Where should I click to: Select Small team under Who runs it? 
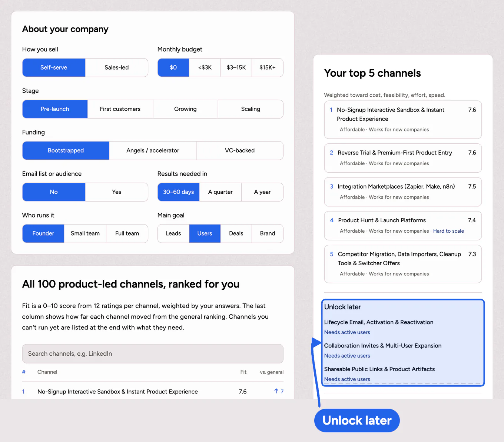85,233
